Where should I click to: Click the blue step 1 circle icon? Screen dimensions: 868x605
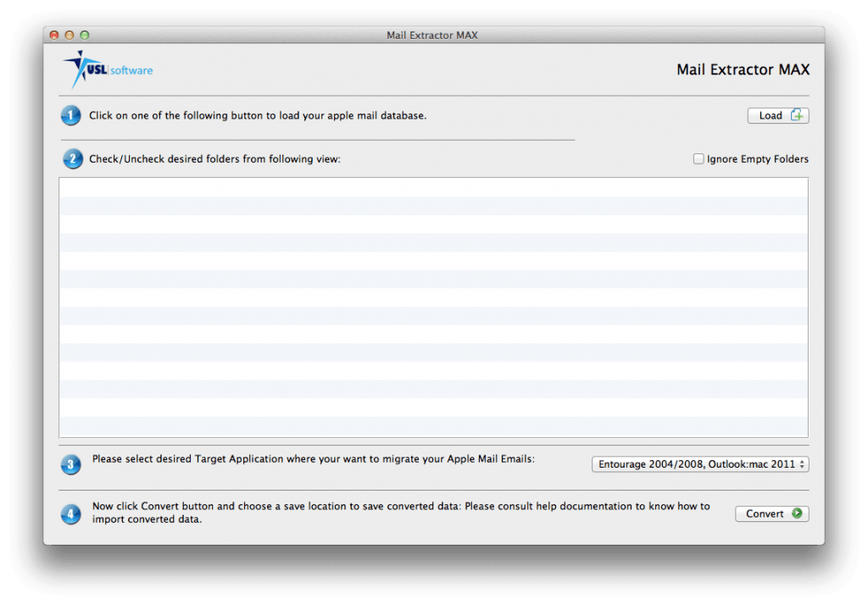click(x=70, y=115)
